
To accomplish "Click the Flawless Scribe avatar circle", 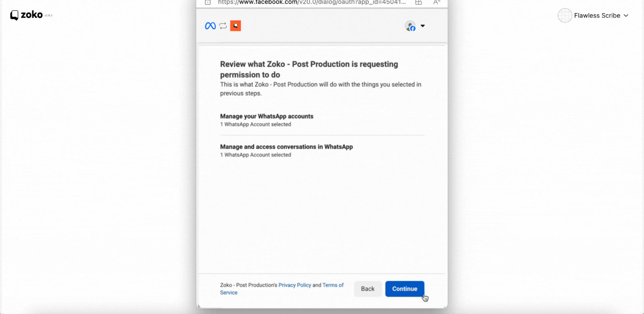I will coord(565,15).
